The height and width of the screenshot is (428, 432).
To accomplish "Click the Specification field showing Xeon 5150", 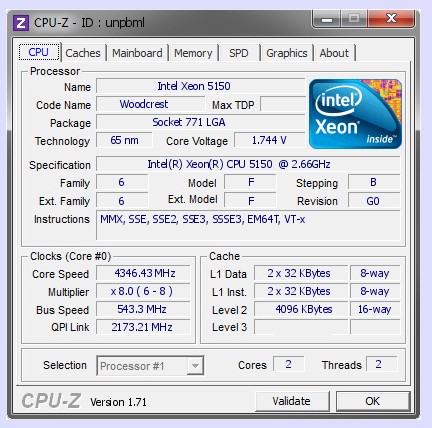I will (248, 164).
